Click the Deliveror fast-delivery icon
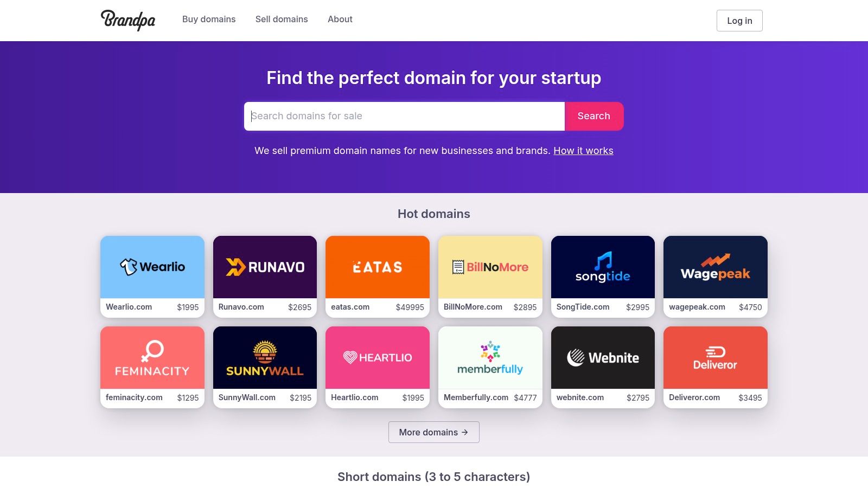Viewport: 868px width, 488px height. 715,352
